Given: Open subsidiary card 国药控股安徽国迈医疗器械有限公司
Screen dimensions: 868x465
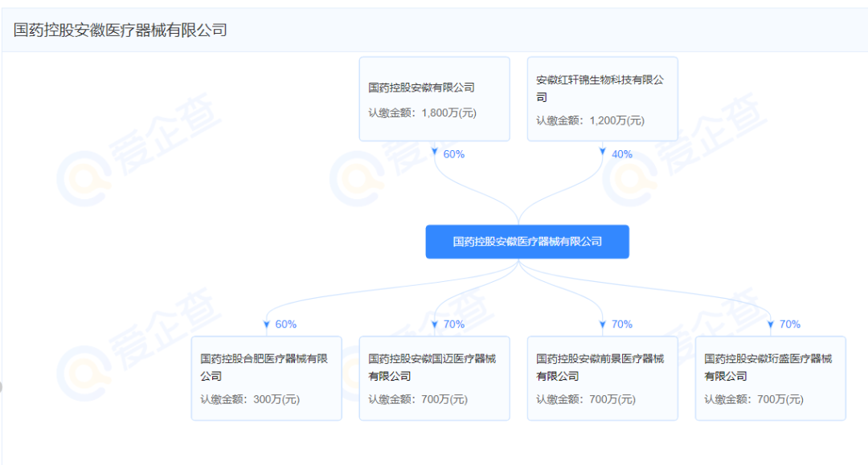Looking at the screenshot, I should pyautogui.click(x=435, y=378).
